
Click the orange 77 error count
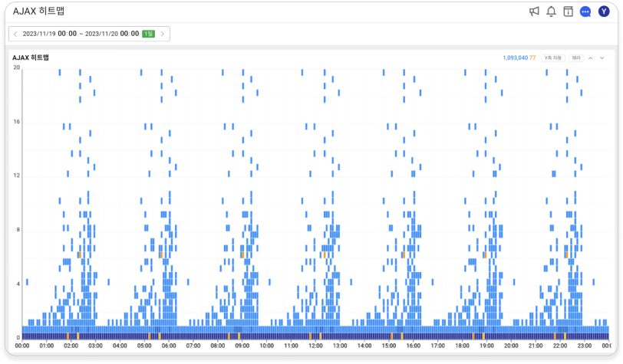pyautogui.click(x=532, y=58)
